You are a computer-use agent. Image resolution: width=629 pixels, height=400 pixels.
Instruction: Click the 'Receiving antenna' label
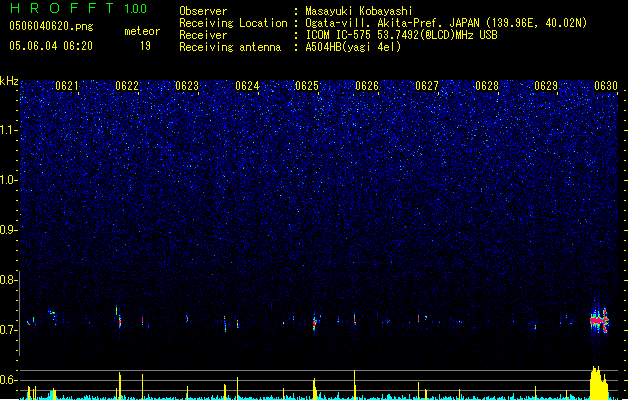(x=230, y=47)
